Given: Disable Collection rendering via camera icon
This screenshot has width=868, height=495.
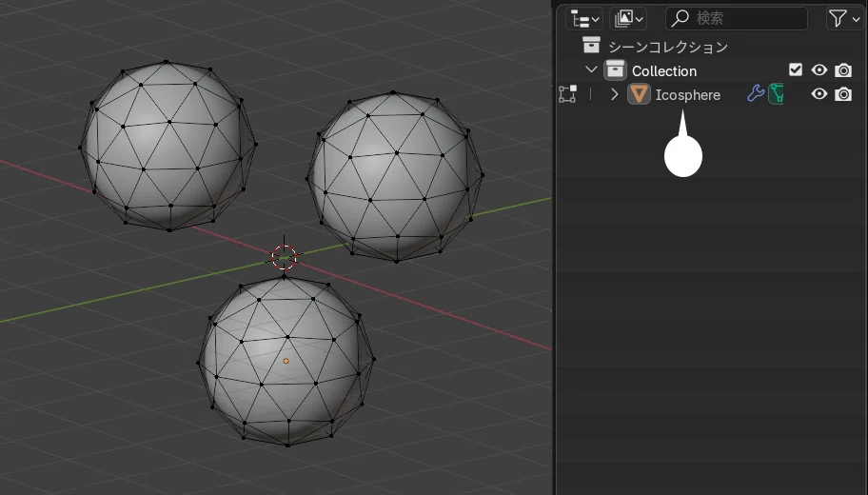Looking at the screenshot, I should click(843, 70).
